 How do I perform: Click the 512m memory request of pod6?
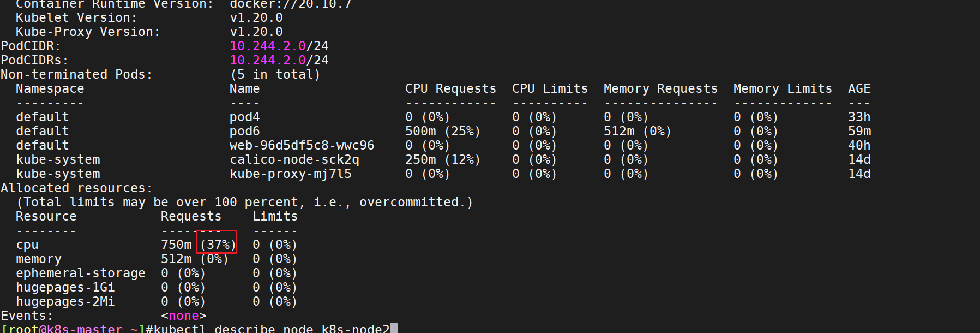coord(619,132)
